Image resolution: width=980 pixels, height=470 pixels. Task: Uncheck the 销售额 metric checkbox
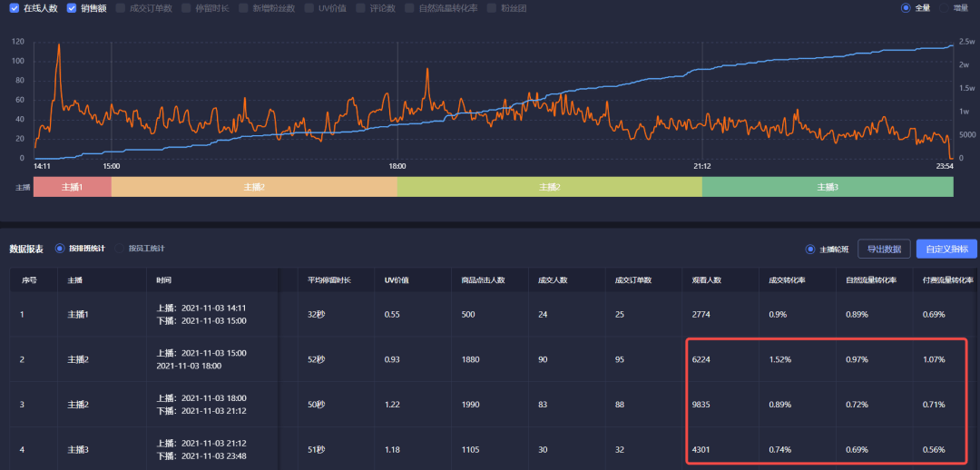click(x=72, y=8)
